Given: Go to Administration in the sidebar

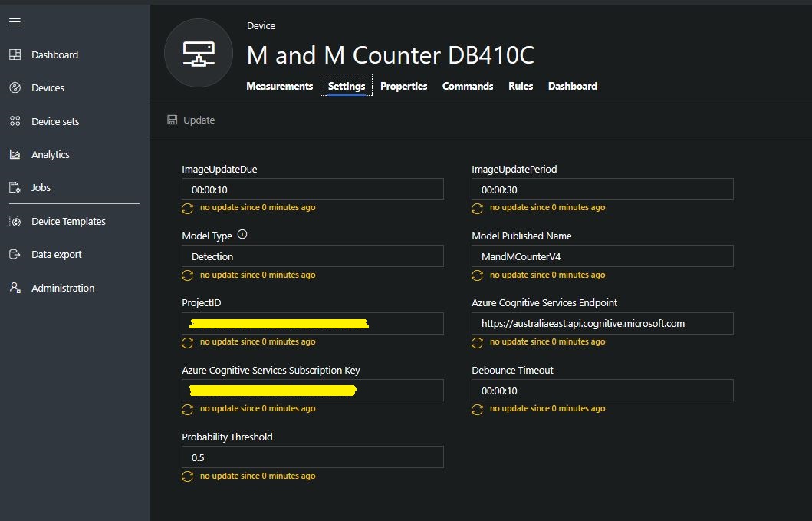Looking at the screenshot, I should [15, 288].
